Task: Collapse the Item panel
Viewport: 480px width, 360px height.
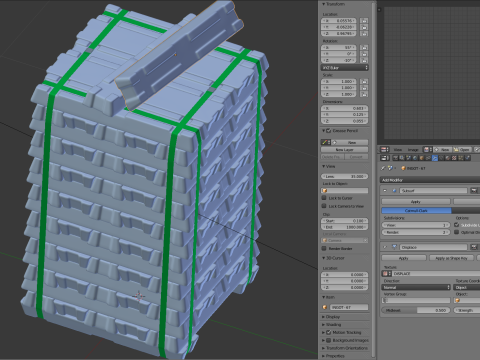Action: pyautogui.click(x=324, y=297)
